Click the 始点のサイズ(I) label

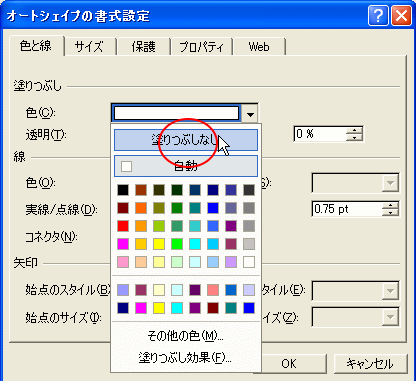63,318
